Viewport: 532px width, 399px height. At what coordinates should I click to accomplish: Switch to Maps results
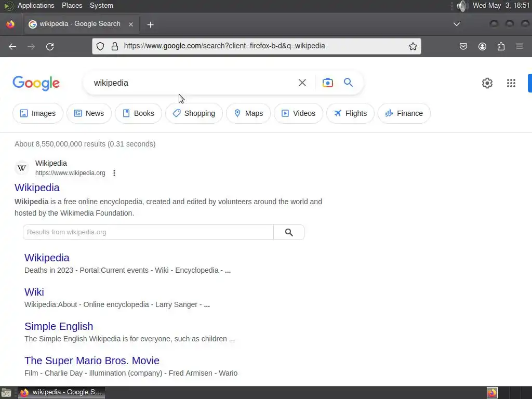tap(248, 113)
